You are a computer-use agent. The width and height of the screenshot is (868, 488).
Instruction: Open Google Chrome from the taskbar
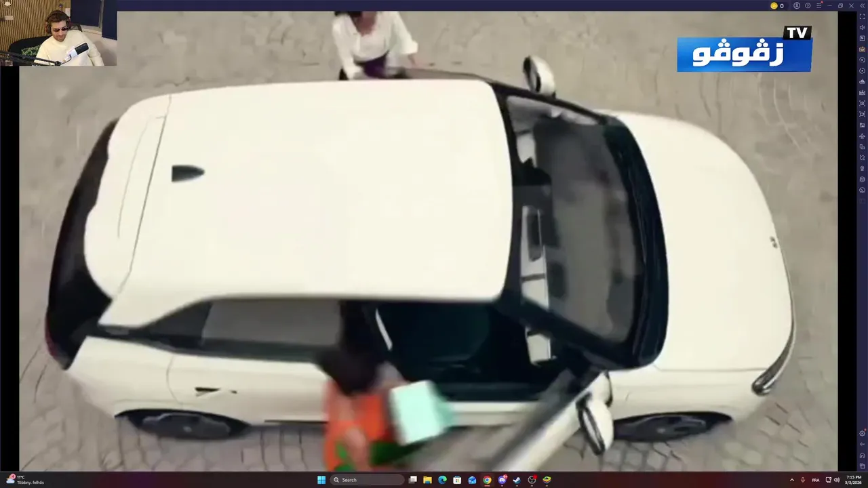pos(487,480)
